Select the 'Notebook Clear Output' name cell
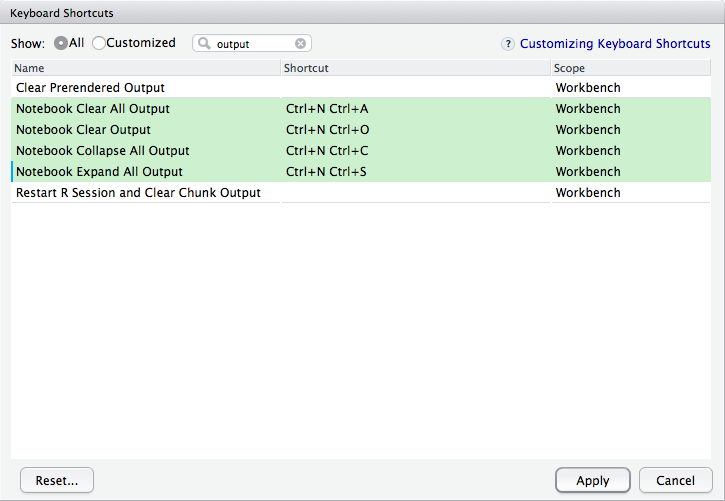The width and height of the screenshot is (725, 501). 146,129
